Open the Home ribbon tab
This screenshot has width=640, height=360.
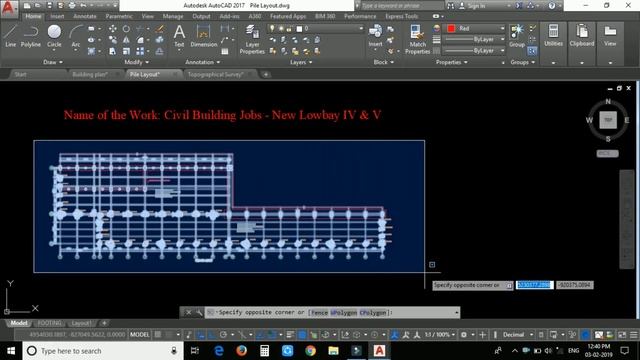[33, 16]
